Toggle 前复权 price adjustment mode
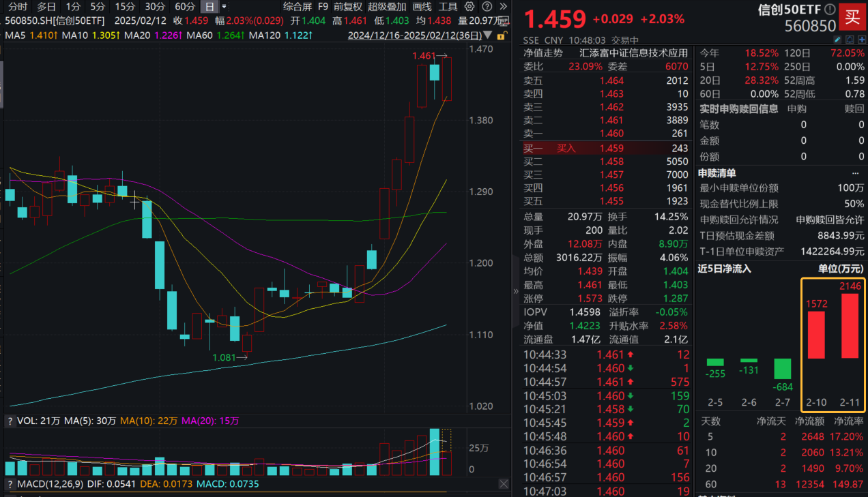Viewport: 868px width, 497px height. [349, 7]
